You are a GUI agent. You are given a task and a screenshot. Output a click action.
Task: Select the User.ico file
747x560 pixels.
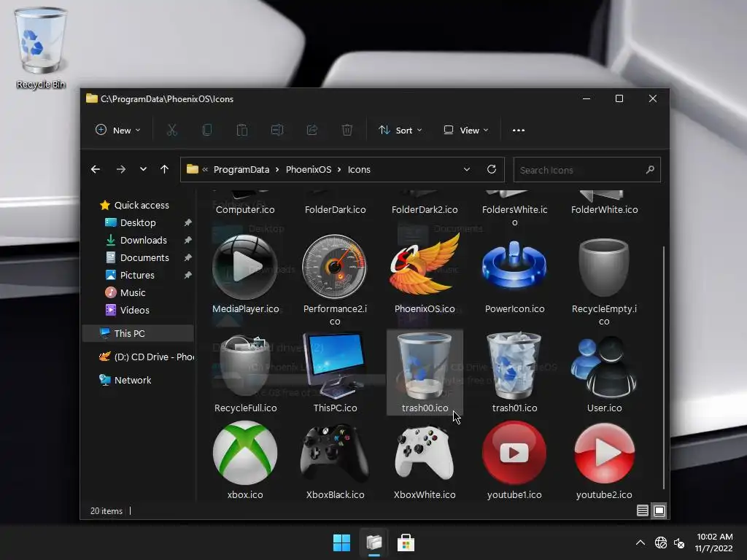click(604, 373)
